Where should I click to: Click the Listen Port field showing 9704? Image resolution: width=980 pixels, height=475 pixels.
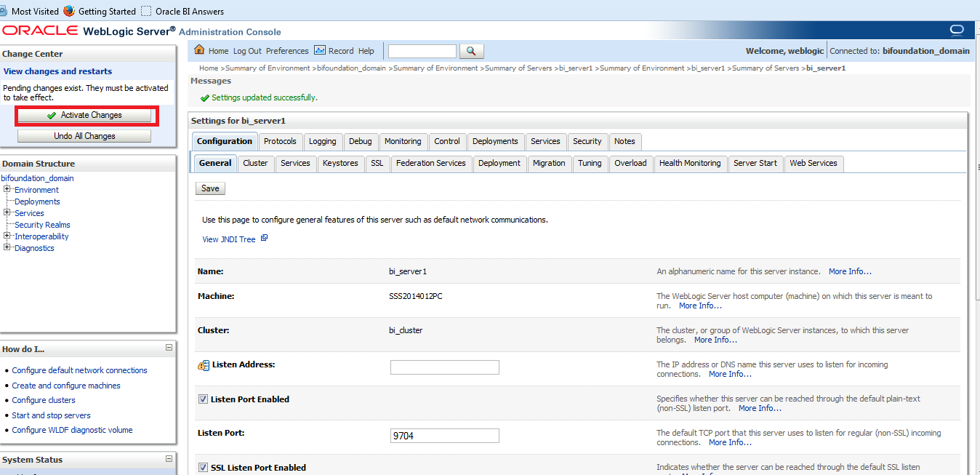click(x=445, y=436)
